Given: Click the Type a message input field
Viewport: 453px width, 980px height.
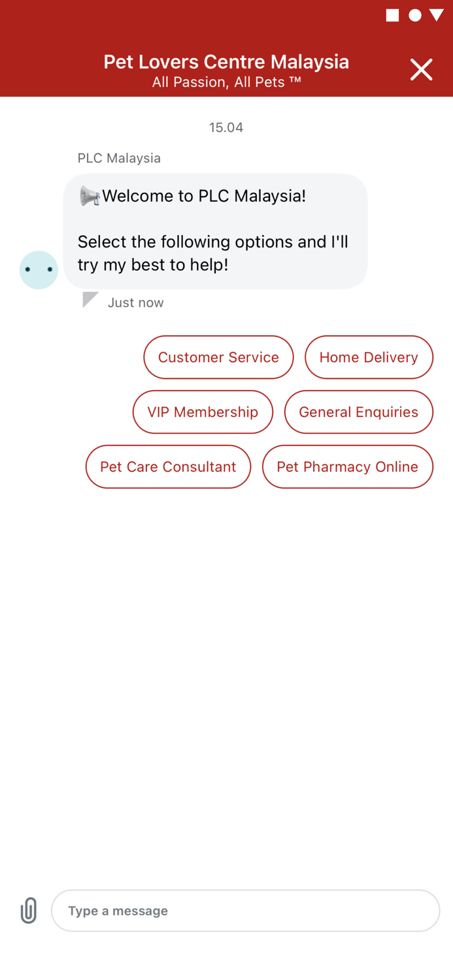Looking at the screenshot, I should (x=246, y=910).
